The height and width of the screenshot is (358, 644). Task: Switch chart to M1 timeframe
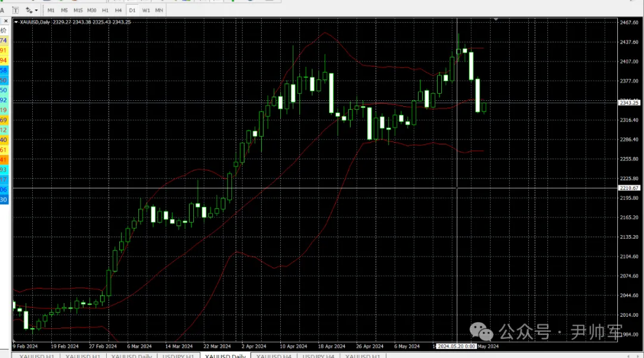51,10
